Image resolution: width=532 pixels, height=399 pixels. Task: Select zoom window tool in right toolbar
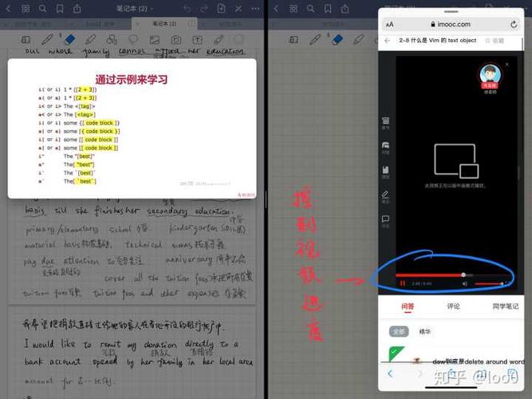pos(294,40)
